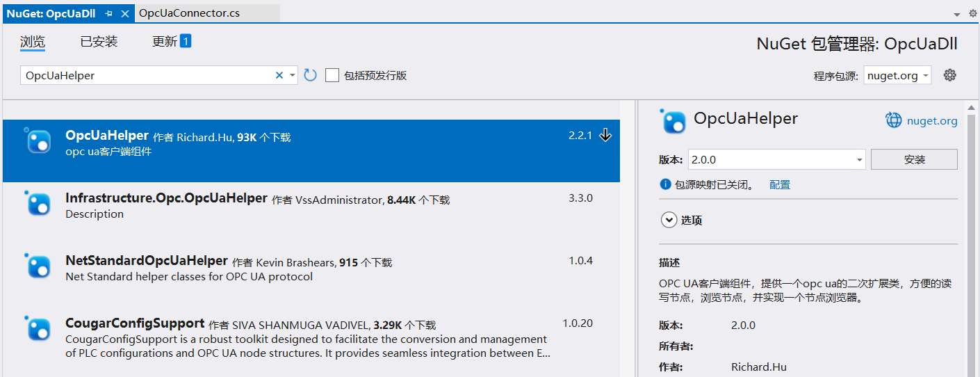Click the 更新 count badge 1

[x=186, y=41]
